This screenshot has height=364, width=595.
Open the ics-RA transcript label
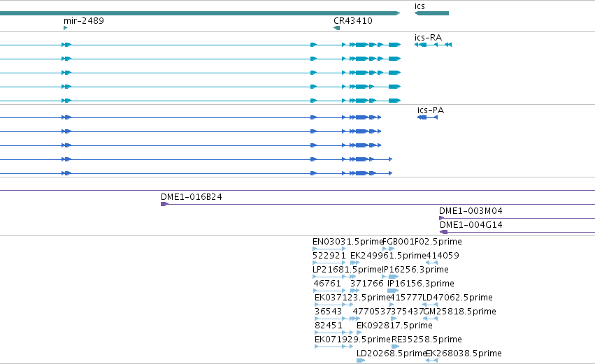(428, 38)
